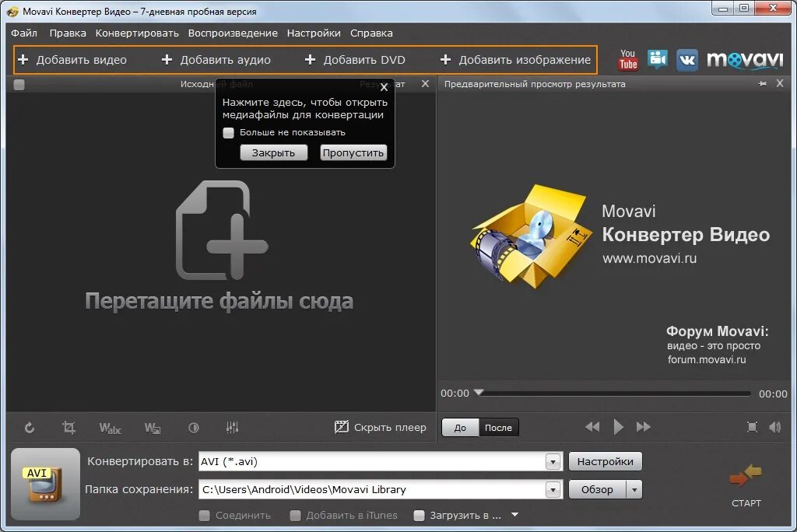The width and height of the screenshot is (797, 532).
Task: Open forum.movavi.ru link
Action: point(707,360)
